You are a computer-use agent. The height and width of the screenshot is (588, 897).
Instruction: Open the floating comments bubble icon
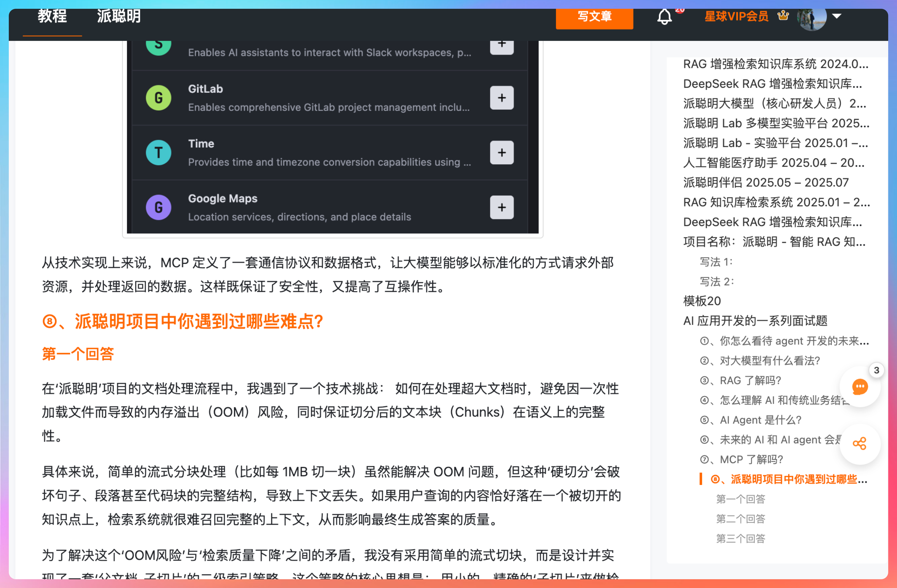860,387
